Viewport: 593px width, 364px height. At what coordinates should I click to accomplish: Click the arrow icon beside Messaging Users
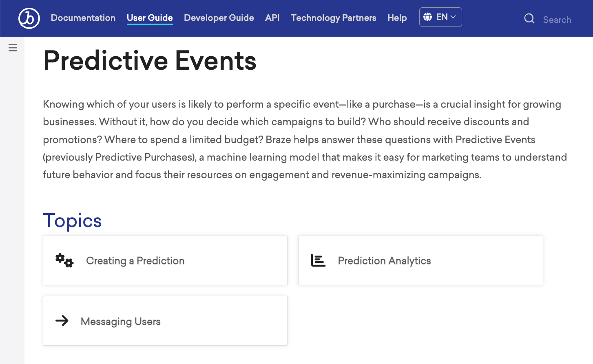pos(62,321)
